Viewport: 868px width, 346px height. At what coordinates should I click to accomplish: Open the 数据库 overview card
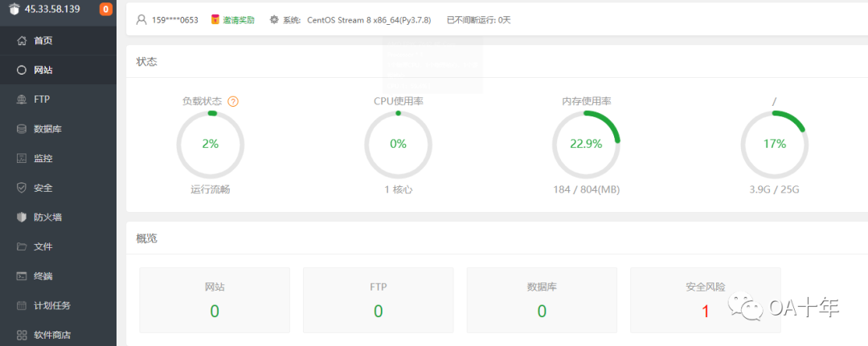542,300
